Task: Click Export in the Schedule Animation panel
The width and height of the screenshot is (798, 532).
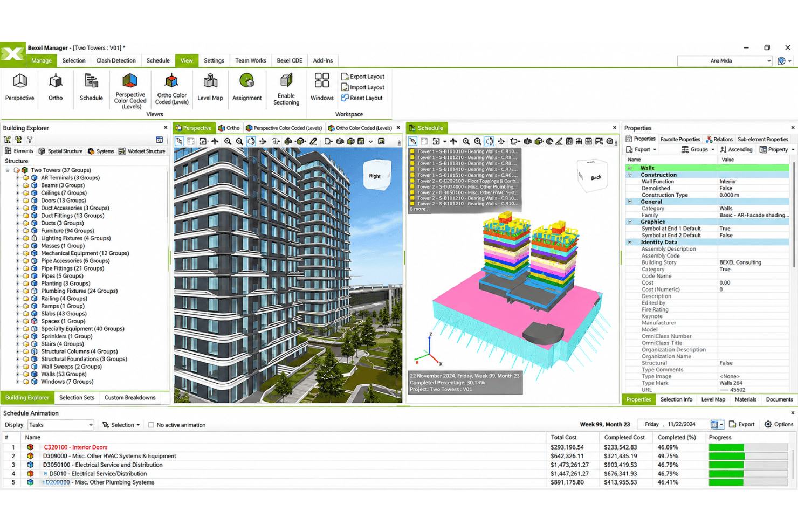Action: pyautogui.click(x=742, y=425)
